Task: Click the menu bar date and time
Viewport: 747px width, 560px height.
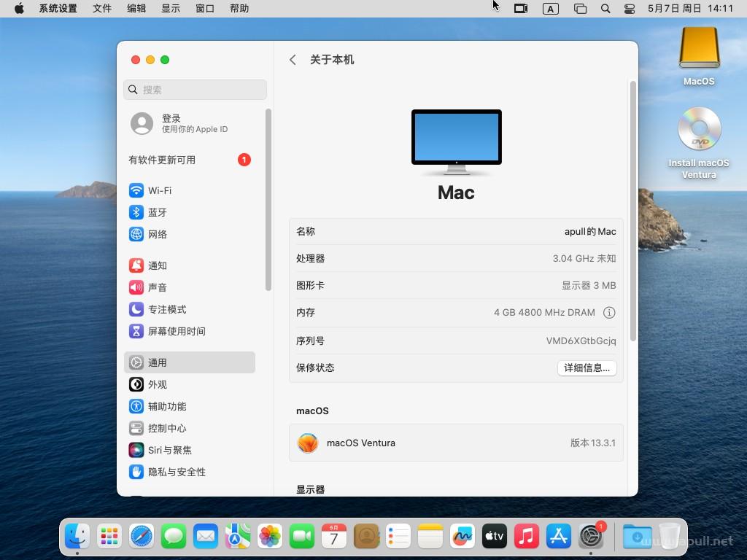Action: click(x=690, y=9)
